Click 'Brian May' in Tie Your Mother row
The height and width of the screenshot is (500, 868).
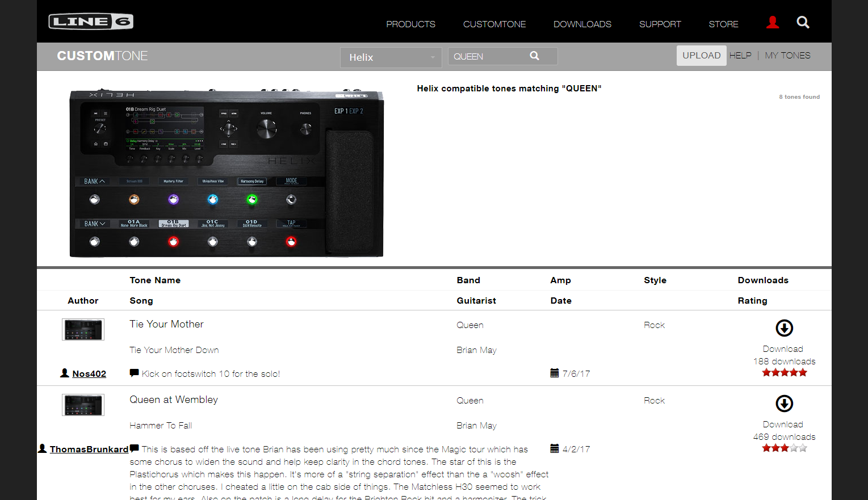476,350
